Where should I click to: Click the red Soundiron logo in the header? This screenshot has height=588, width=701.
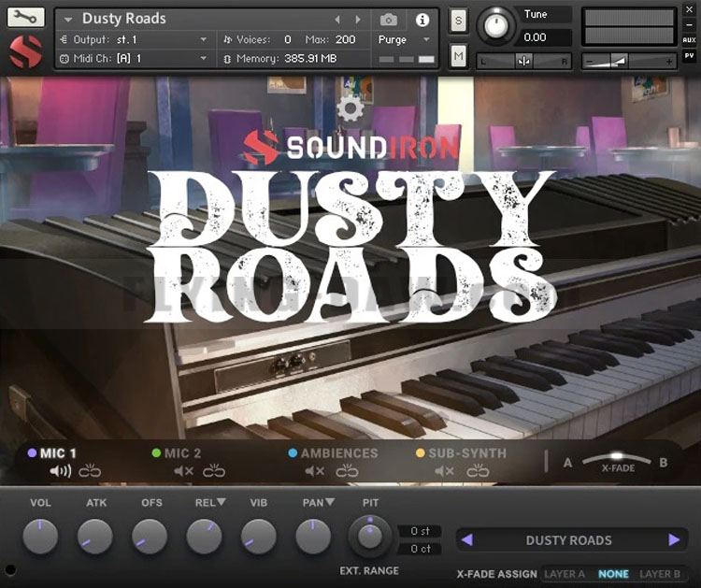(26, 51)
